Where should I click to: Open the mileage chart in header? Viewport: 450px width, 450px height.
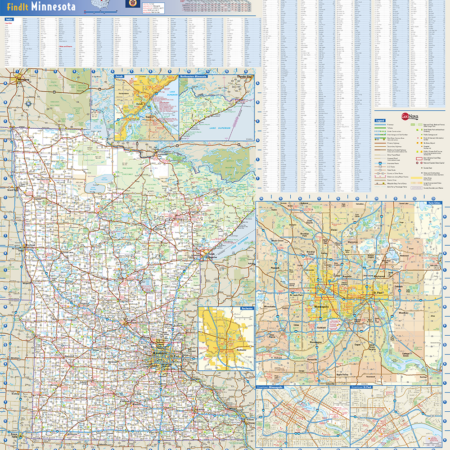[217, 6]
